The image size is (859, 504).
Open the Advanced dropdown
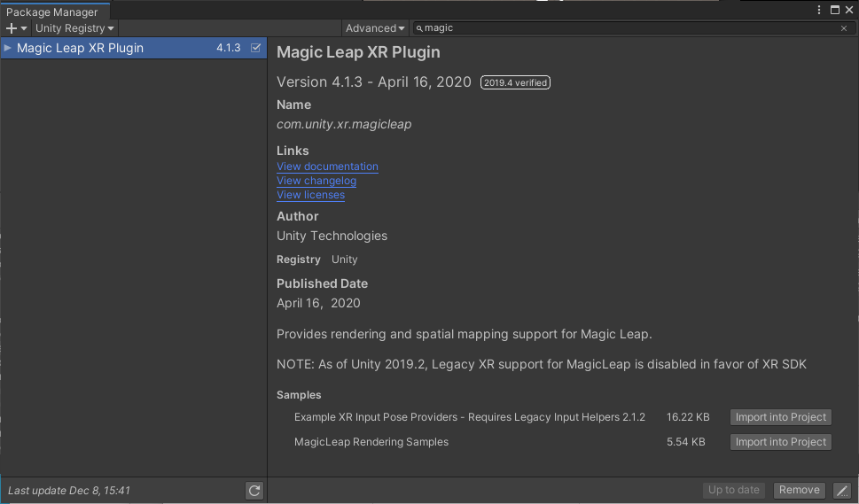[x=375, y=28]
